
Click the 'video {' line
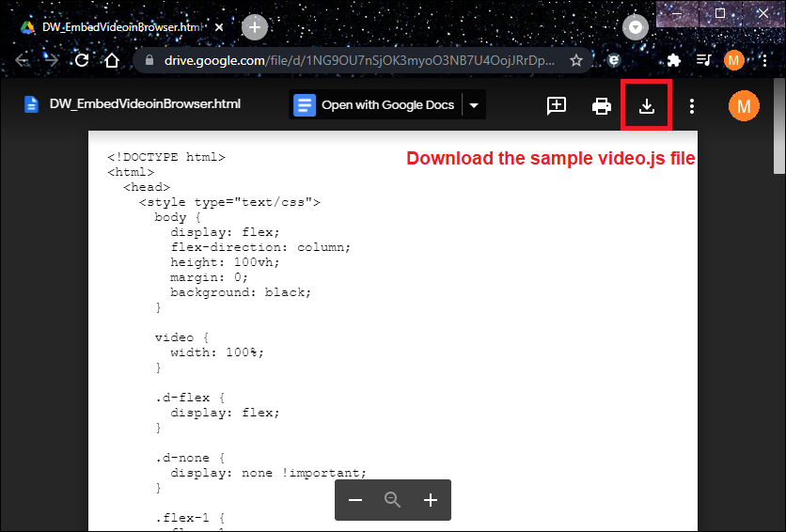click(x=182, y=337)
